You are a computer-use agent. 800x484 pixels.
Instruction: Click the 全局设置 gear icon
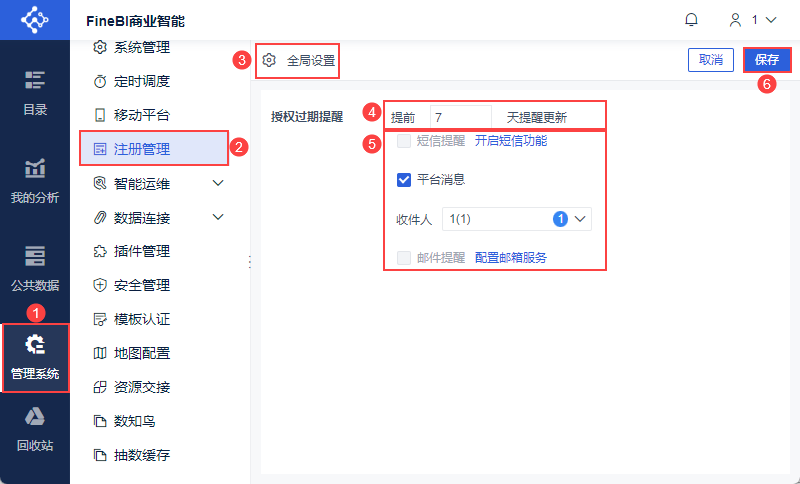(x=269, y=60)
